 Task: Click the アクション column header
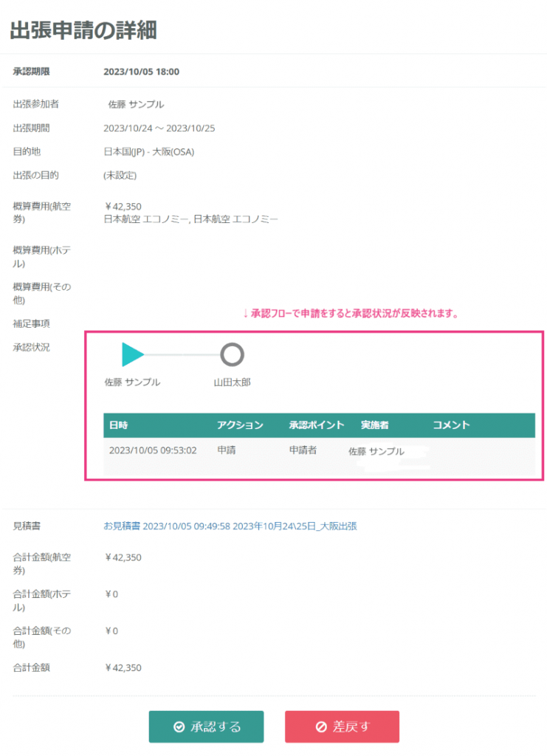click(240, 425)
